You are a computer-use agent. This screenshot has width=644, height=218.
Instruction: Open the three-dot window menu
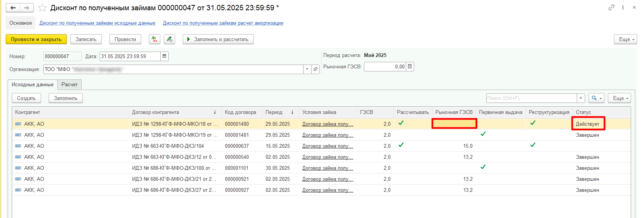point(623,7)
